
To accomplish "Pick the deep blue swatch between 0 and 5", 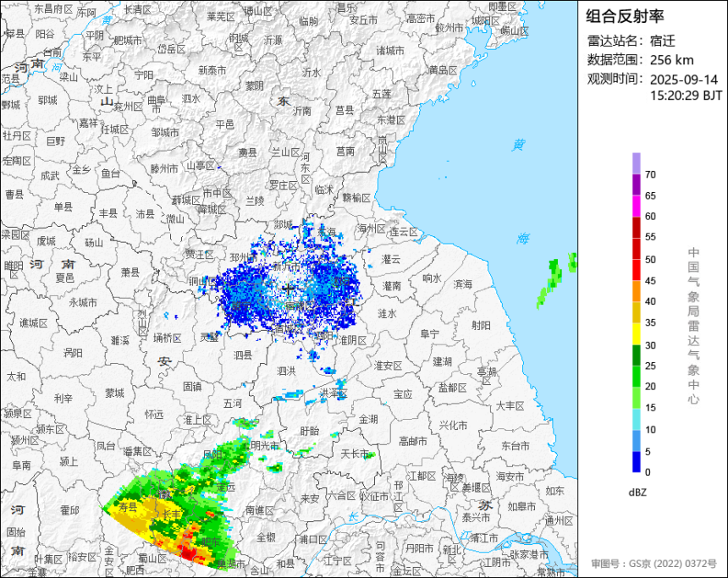I will [636, 461].
